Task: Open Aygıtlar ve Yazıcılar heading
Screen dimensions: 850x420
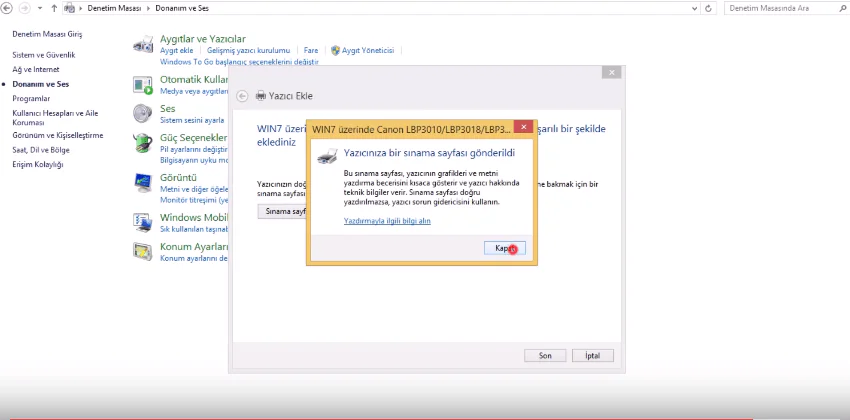Action: point(203,39)
